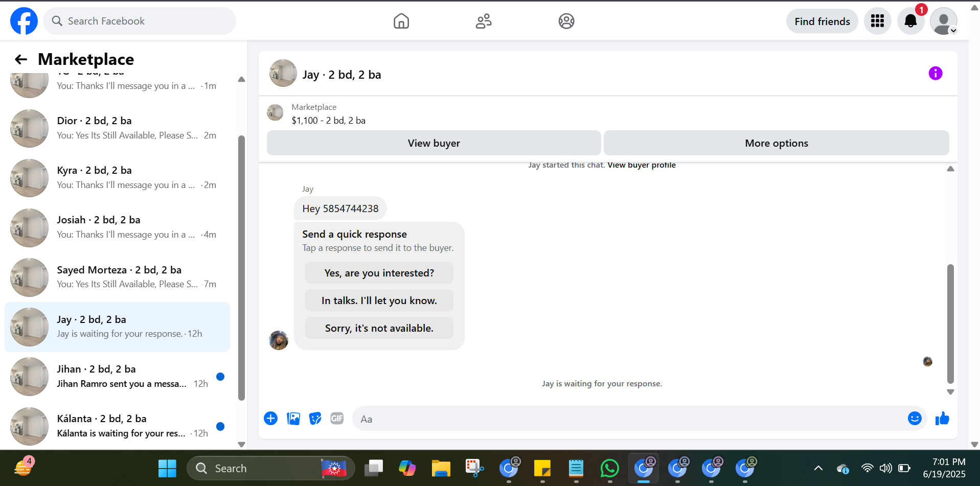Open the Facebook menu grid icon

click(x=878, y=21)
